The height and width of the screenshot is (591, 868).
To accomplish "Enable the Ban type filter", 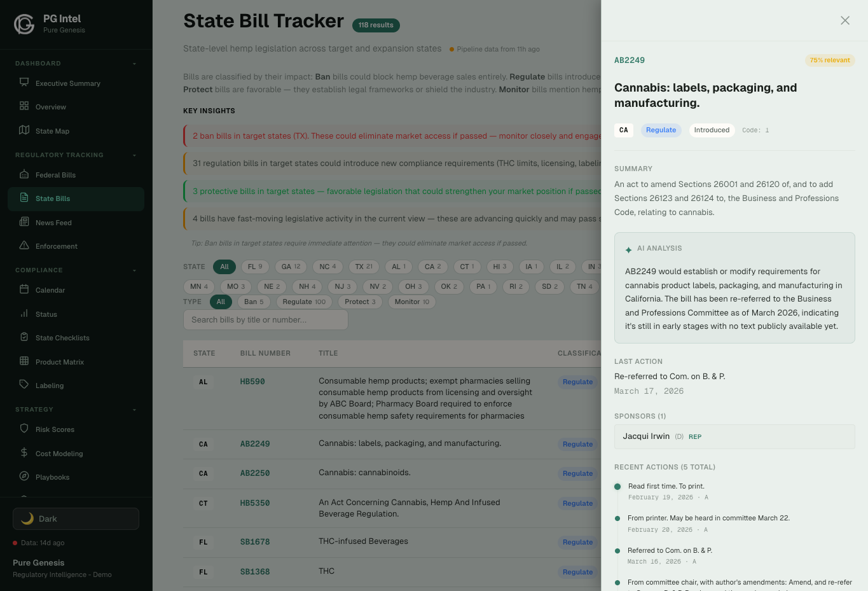I will [254, 302].
